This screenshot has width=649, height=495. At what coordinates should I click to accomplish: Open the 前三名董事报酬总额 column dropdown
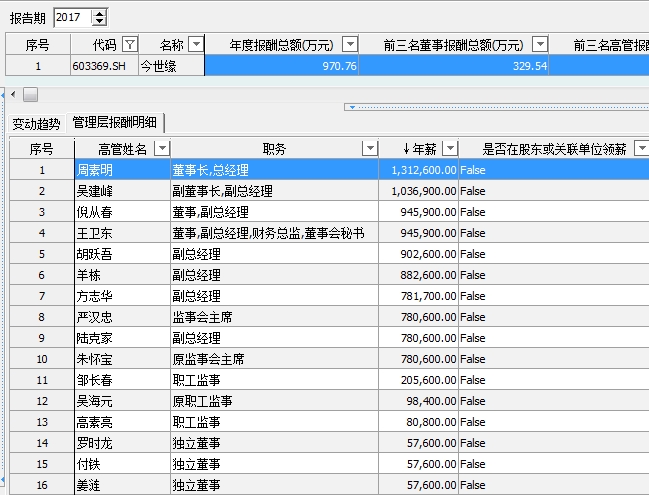(540, 44)
